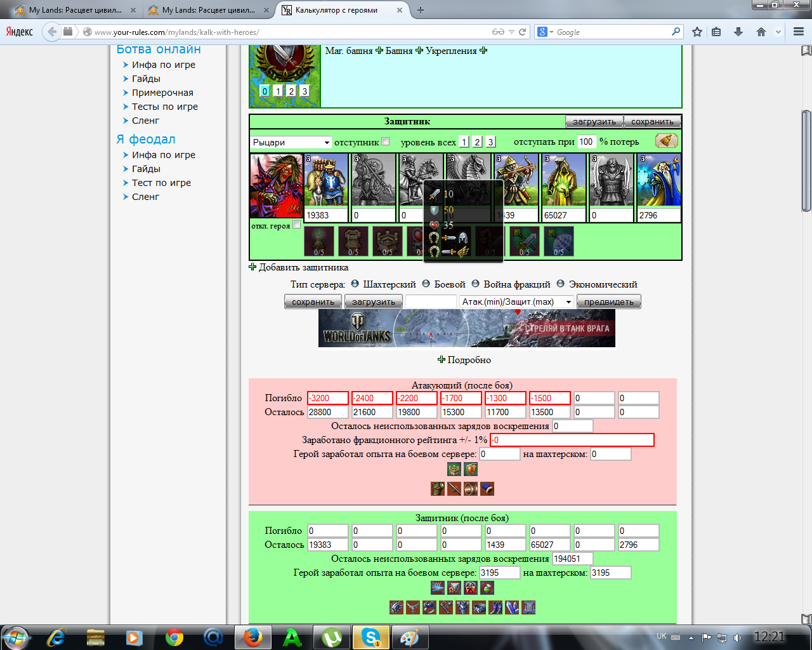The height and width of the screenshot is (650, 812).
Task: Click defender's green potion skill icon
Action: tap(487, 588)
